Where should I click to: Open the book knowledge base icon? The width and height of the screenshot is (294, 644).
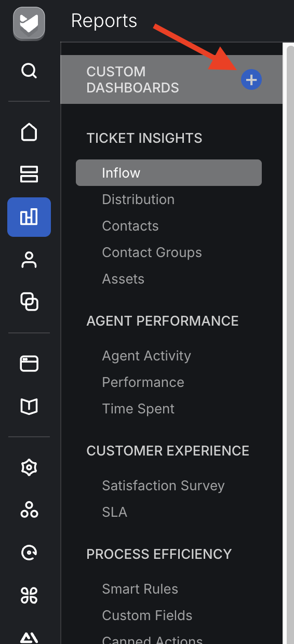29,407
